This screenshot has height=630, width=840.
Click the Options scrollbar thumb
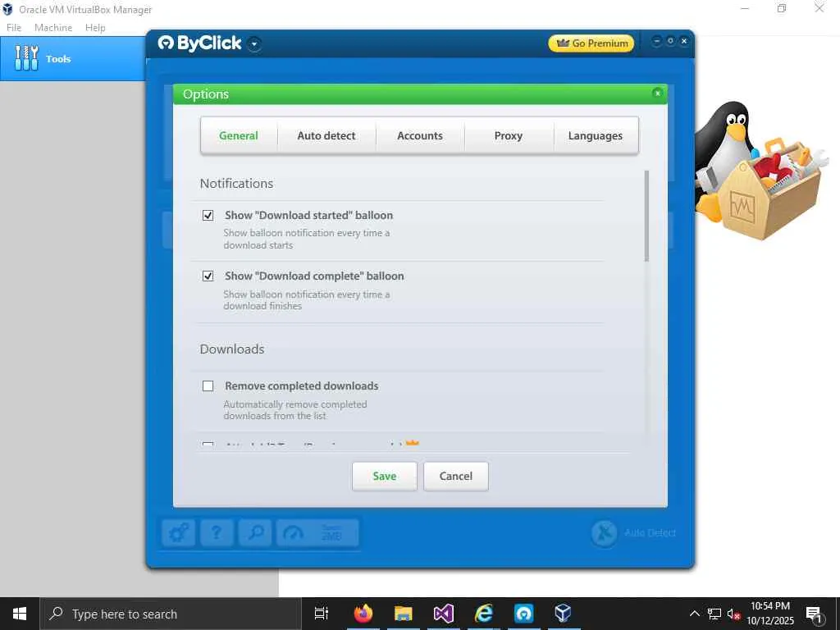(646, 216)
